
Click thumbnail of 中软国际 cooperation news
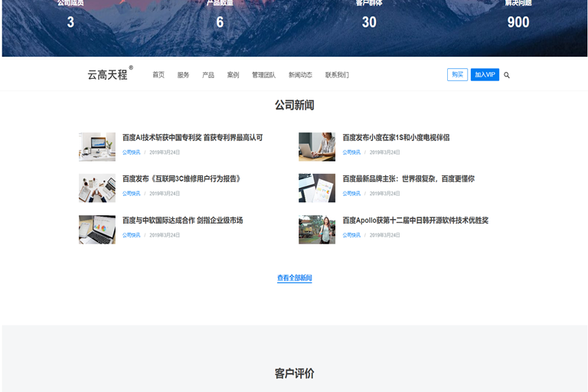97,230
